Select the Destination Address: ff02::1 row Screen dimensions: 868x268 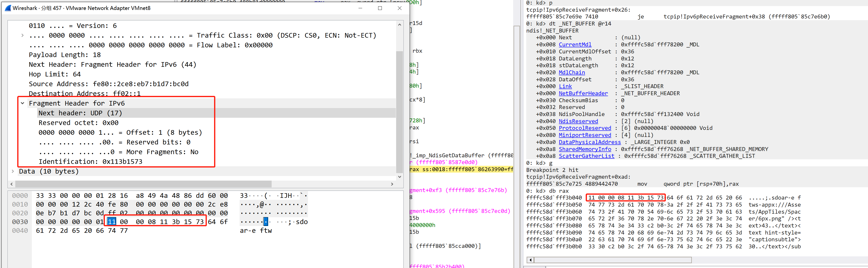pos(202,93)
